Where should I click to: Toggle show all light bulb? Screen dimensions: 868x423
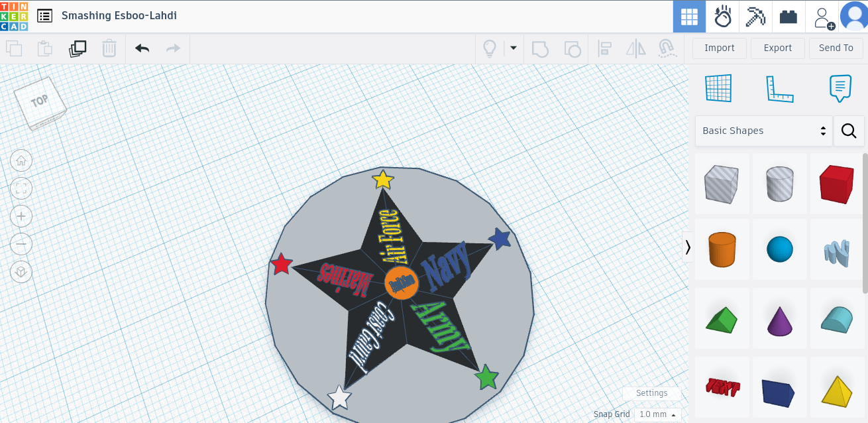[x=489, y=48]
